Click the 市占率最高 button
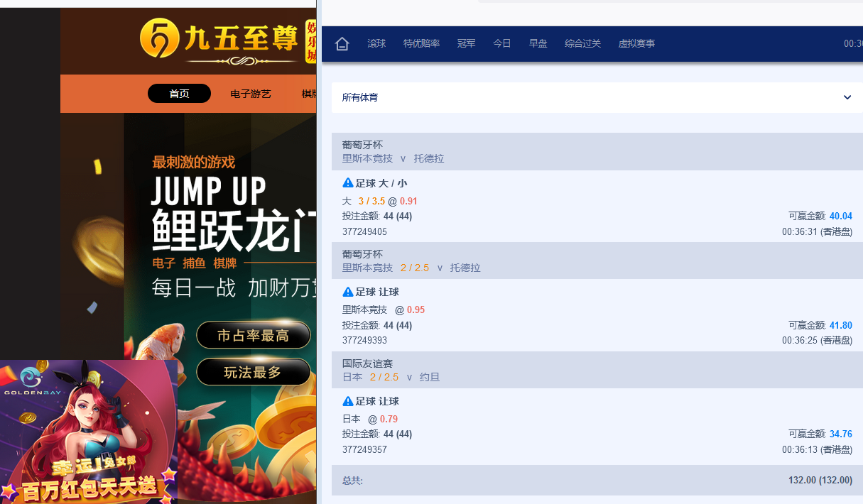This screenshot has width=863, height=504. pyautogui.click(x=254, y=335)
